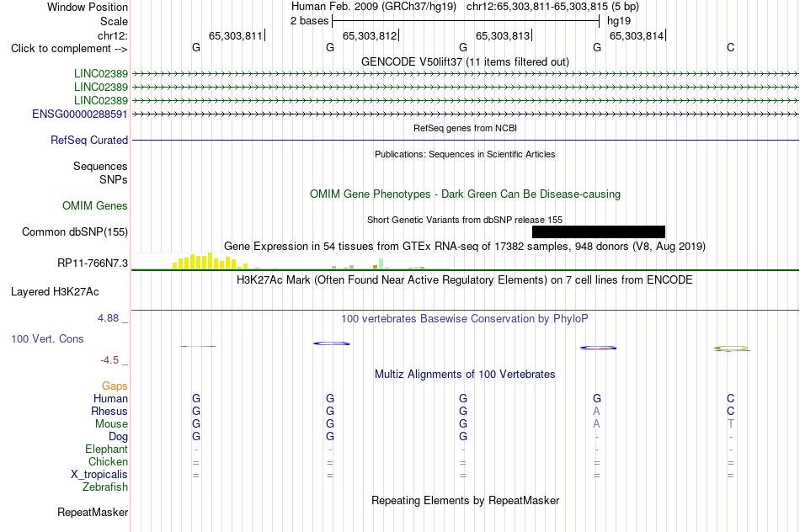
Task: Open the Common dbSNP(155) track label
Action: coord(75,231)
